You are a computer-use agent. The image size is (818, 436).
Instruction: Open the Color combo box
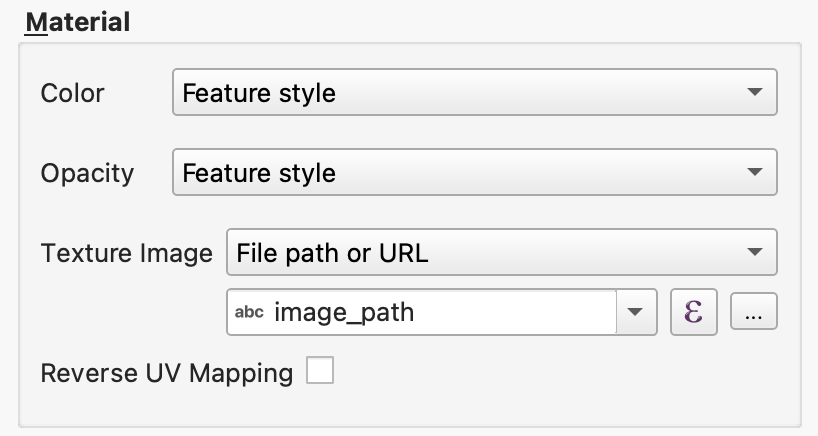474,94
